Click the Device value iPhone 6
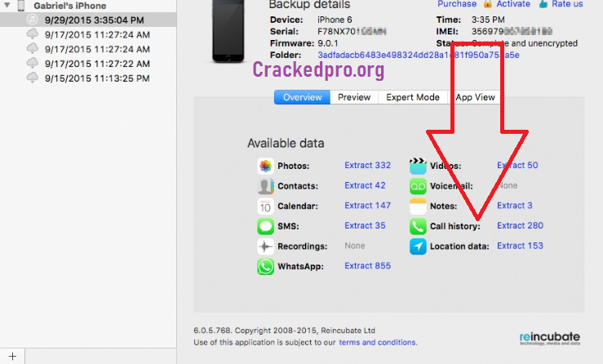 click(x=335, y=20)
